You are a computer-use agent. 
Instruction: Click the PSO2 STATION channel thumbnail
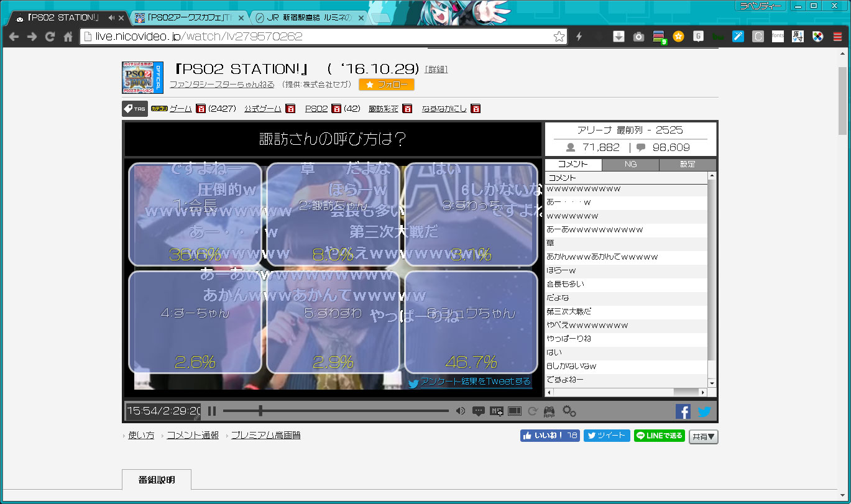point(142,78)
